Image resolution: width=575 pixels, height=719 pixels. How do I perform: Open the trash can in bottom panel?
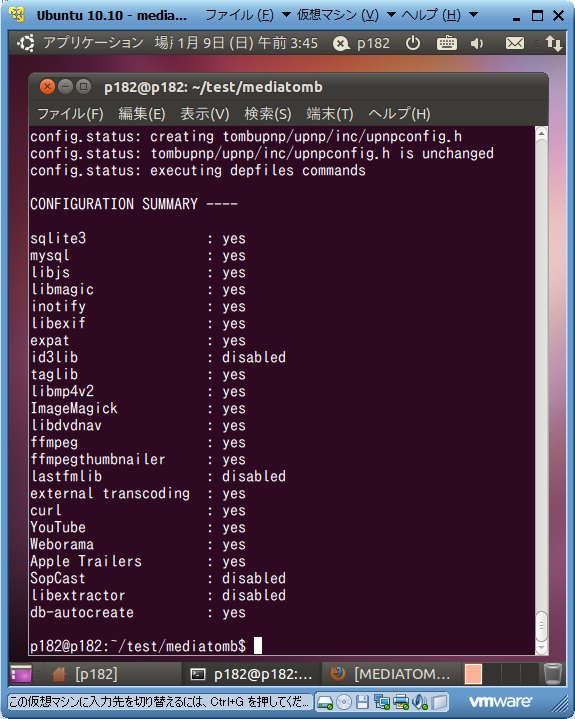pyautogui.click(x=553, y=674)
